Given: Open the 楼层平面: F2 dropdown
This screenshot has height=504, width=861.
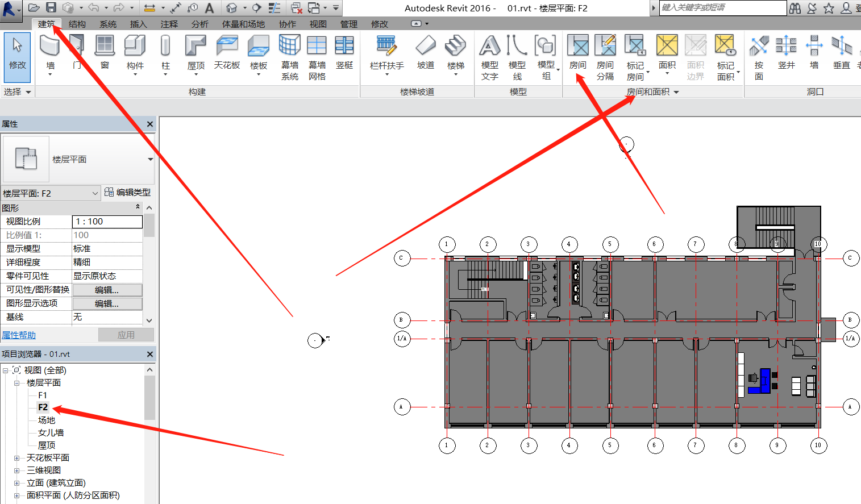Looking at the screenshot, I should pyautogui.click(x=95, y=193).
